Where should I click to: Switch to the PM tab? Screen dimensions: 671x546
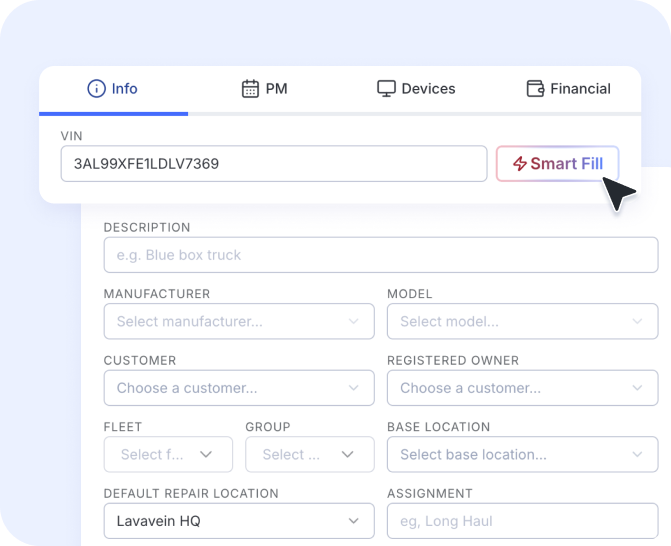pyautogui.click(x=265, y=89)
